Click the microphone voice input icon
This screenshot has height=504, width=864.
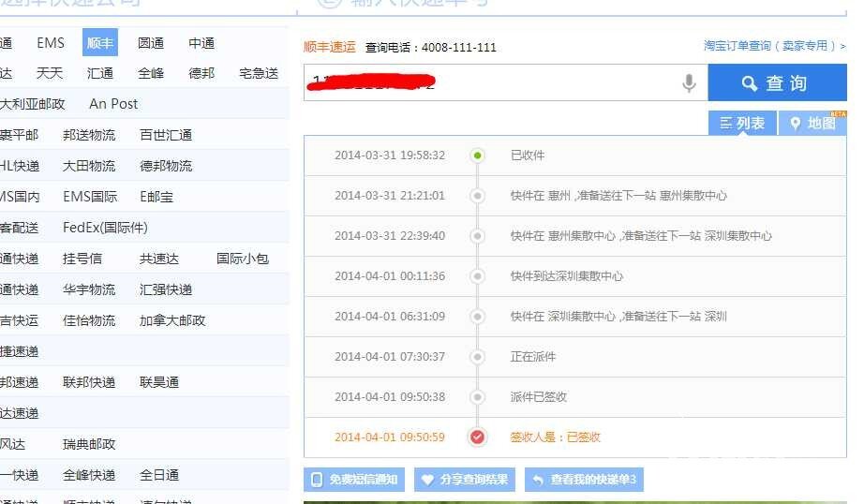689,83
